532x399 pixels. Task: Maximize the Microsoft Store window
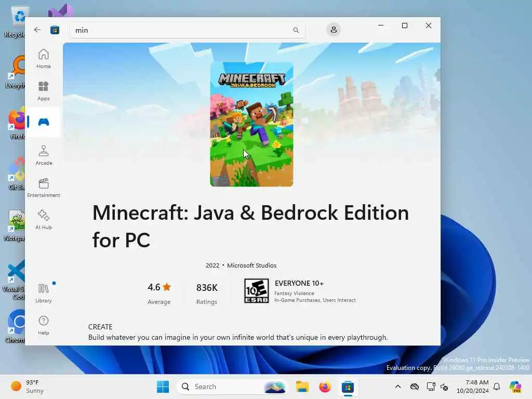[404, 25]
